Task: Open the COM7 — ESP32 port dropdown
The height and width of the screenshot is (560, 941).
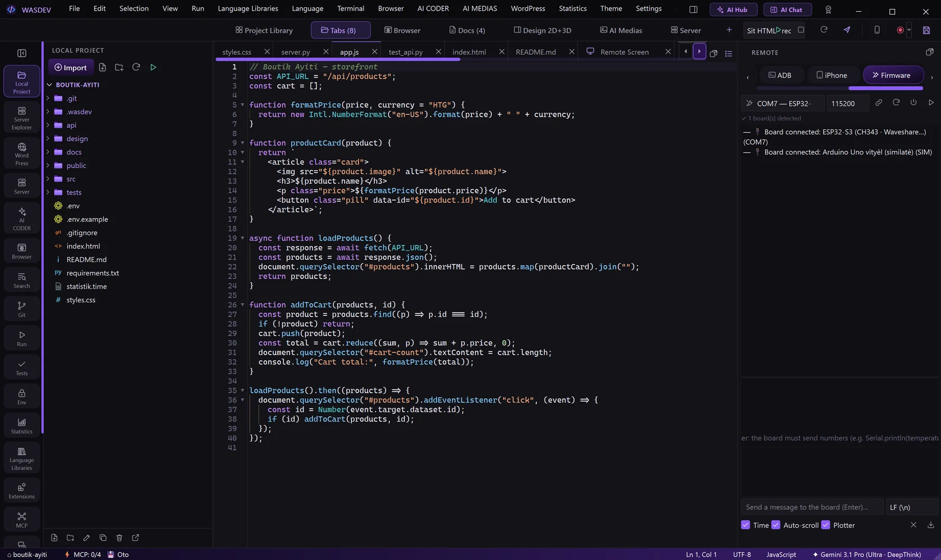Action: (x=783, y=103)
